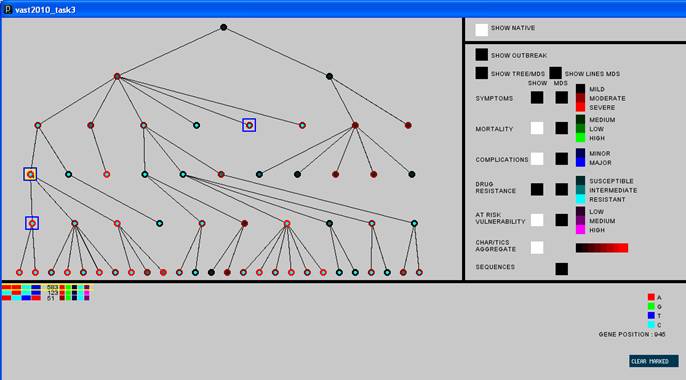Toggle Complications MDS box
The image size is (686, 380).
(562, 159)
